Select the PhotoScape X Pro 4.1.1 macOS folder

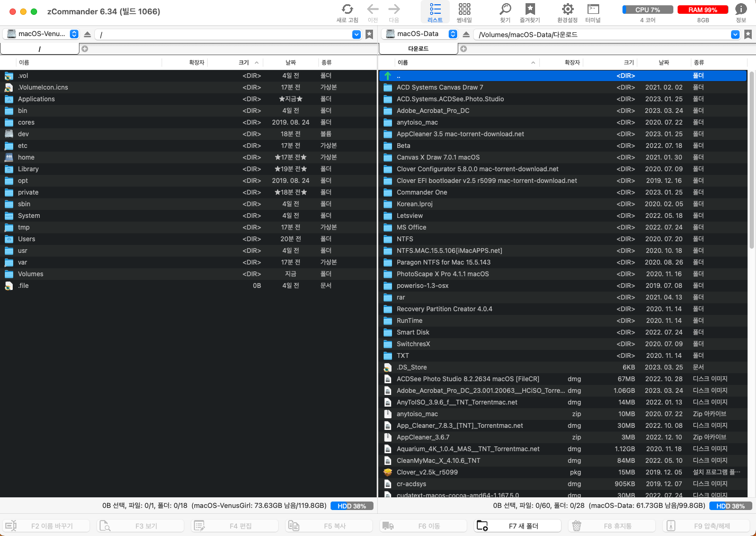click(x=563, y=274)
